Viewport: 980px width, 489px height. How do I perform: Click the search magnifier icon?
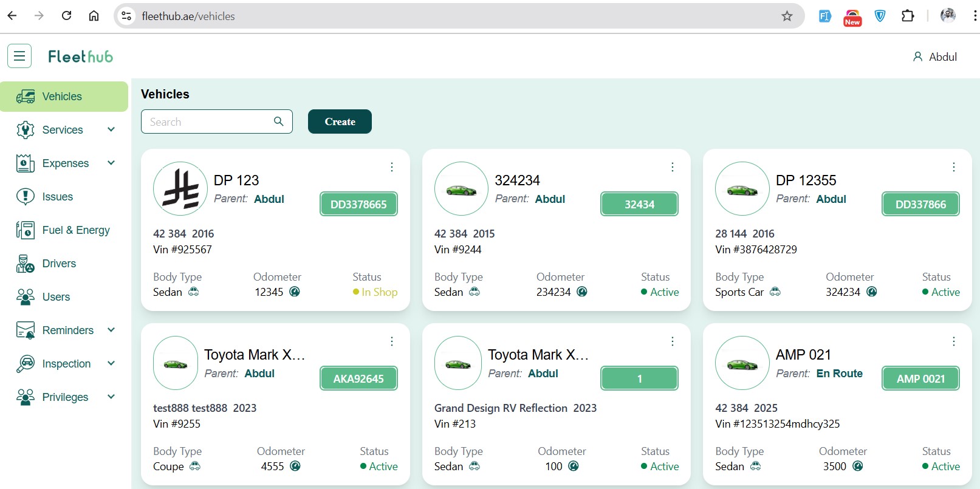pyautogui.click(x=278, y=121)
